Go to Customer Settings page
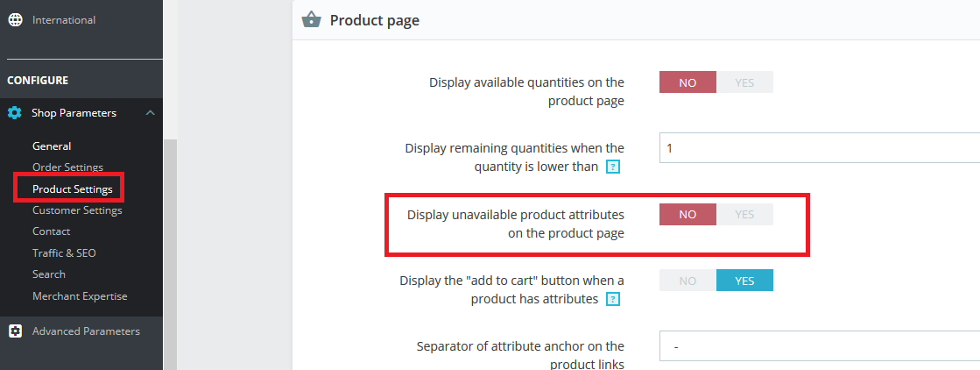The width and height of the screenshot is (980, 370). click(77, 210)
